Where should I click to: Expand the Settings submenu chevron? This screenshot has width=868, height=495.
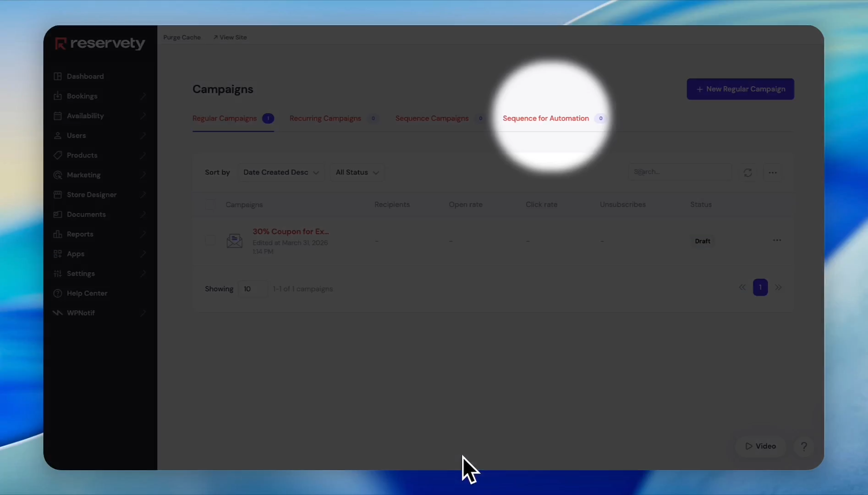click(x=143, y=273)
